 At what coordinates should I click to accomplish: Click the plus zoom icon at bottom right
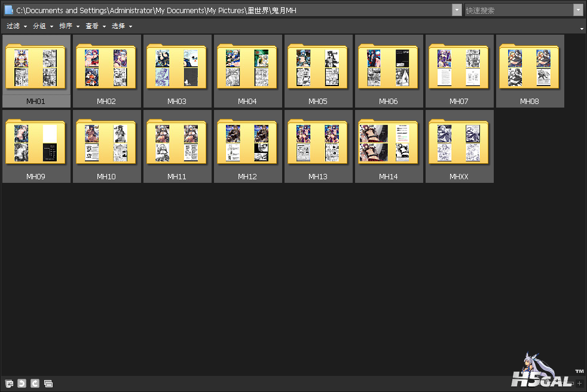[x=579, y=383]
